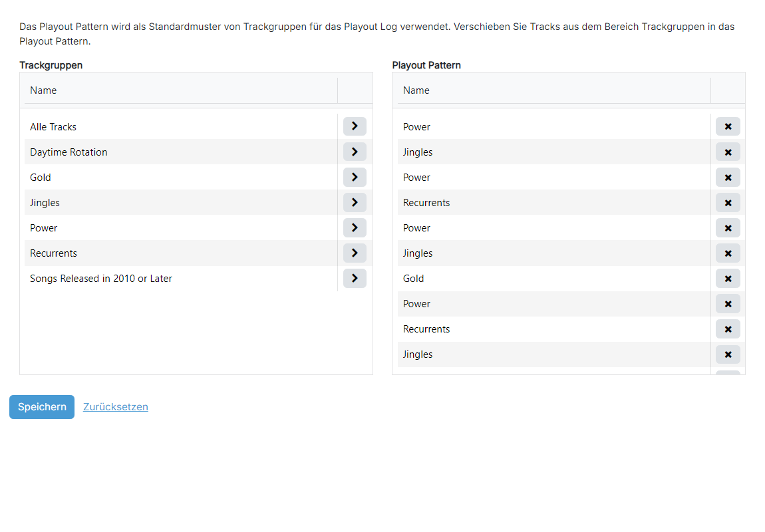Screen dimensions: 765x532
Task: Select the Power row in Trackgruppen
Action: 181,227
